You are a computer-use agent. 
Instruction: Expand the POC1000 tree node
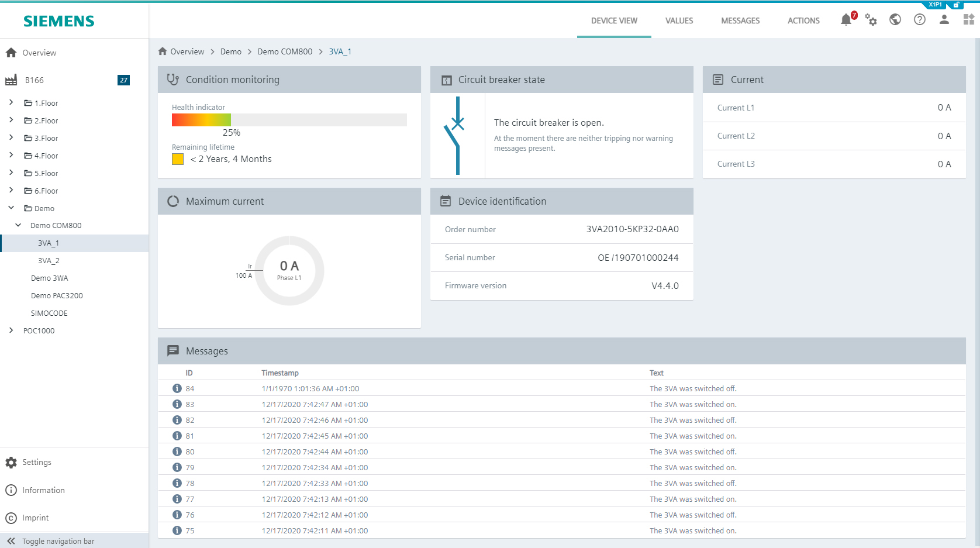(x=11, y=330)
